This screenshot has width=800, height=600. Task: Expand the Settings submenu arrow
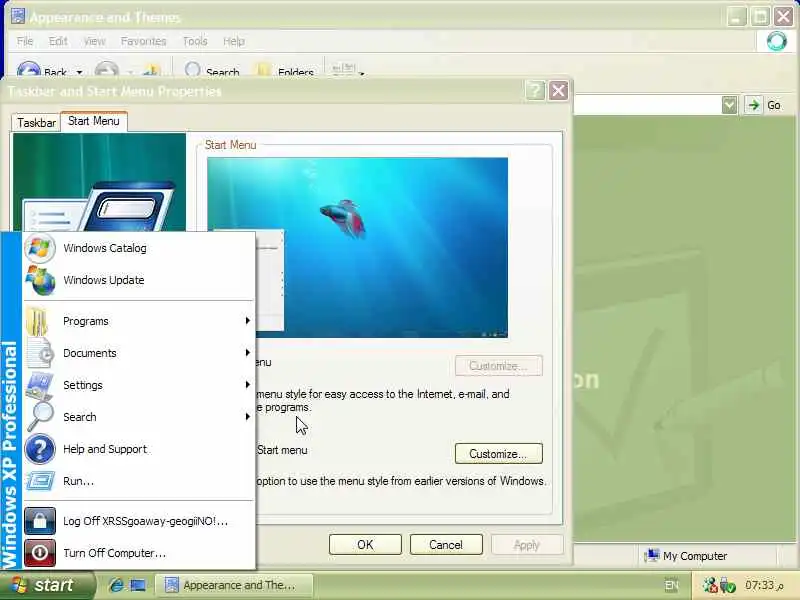(x=247, y=385)
